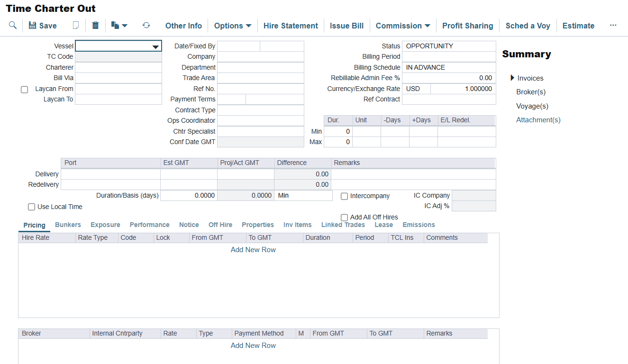Enable the Use Local Time checkbox

(32, 207)
